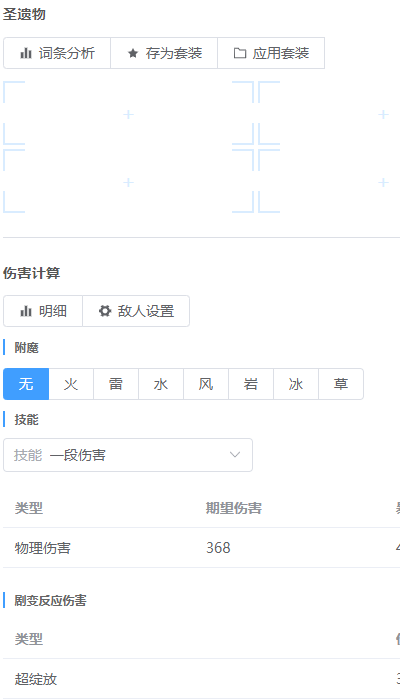Screen dimensions: 400x699
Task: Click the 超绽放 reaction row
Action: [202, 679]
